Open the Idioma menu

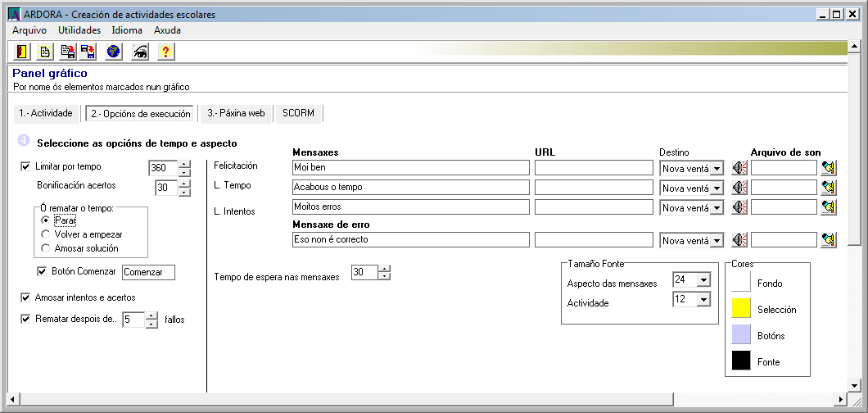[x=127, y=30]
